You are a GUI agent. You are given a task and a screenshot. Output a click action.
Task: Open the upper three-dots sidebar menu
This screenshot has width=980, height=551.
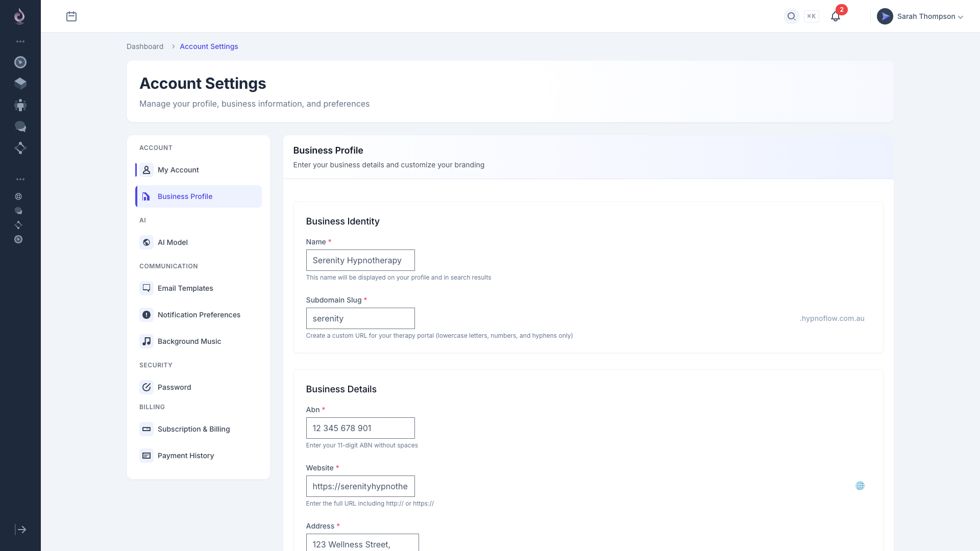click(x=20, y=41)
